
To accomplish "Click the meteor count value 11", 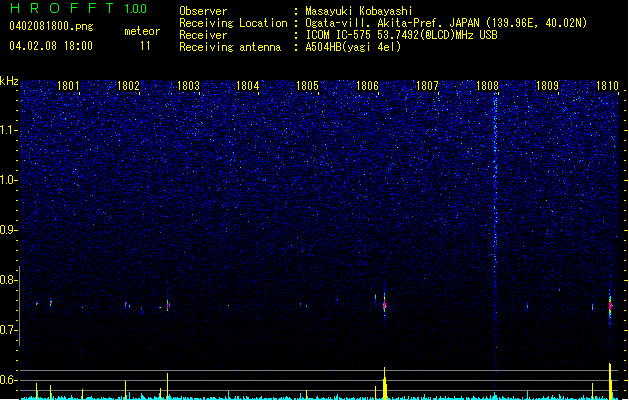I will pyautogui.click(x=145, y=46).
